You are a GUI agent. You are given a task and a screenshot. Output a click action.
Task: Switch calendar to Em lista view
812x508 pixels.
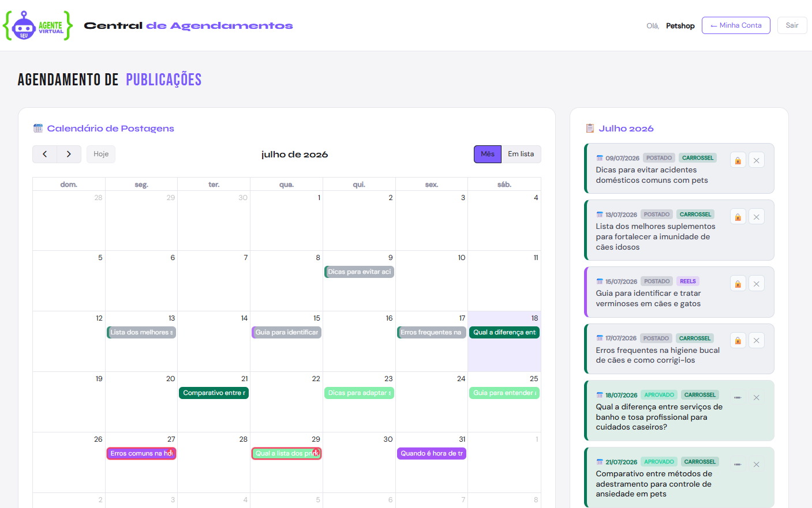521,154
